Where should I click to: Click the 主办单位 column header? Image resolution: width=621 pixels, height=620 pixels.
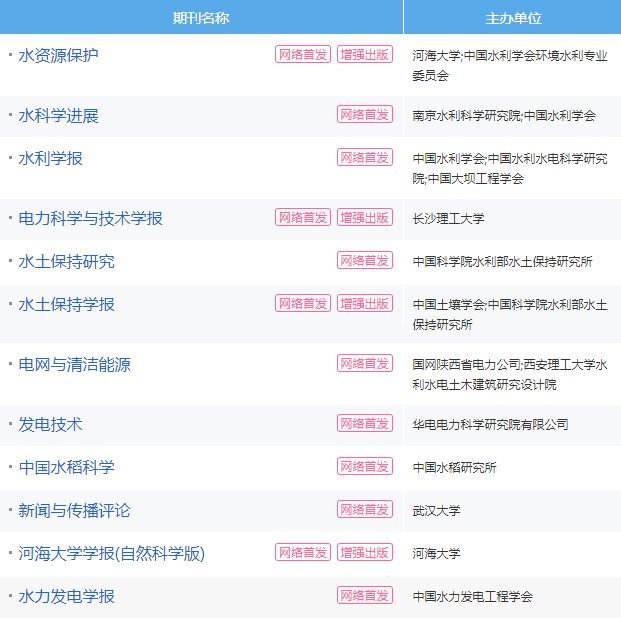(x=513, y=17)
